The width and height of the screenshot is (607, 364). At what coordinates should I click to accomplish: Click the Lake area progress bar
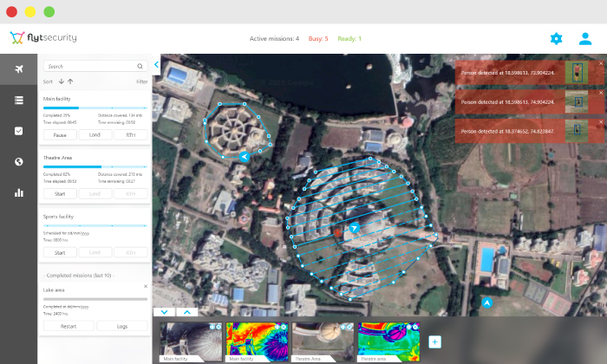point(95,299)
